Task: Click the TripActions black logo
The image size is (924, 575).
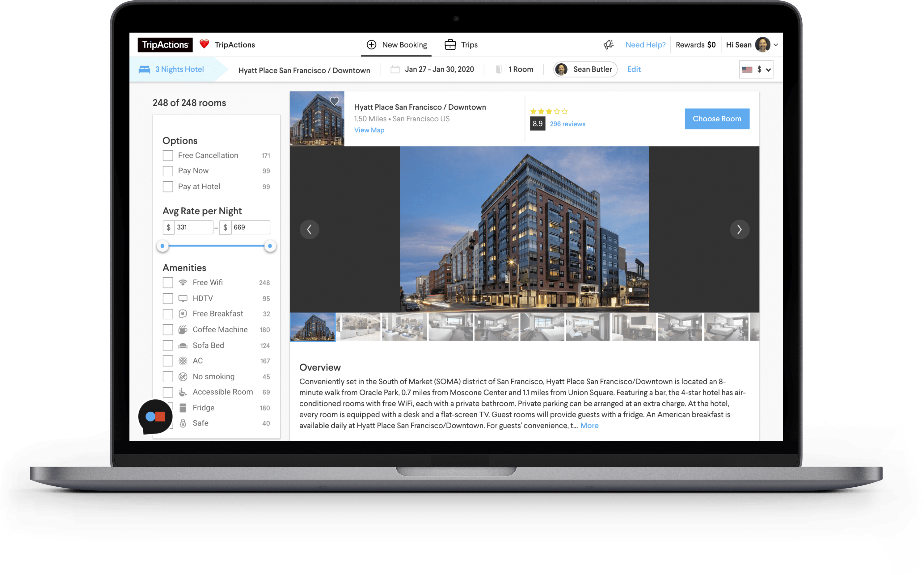Action: pos(166,45)
